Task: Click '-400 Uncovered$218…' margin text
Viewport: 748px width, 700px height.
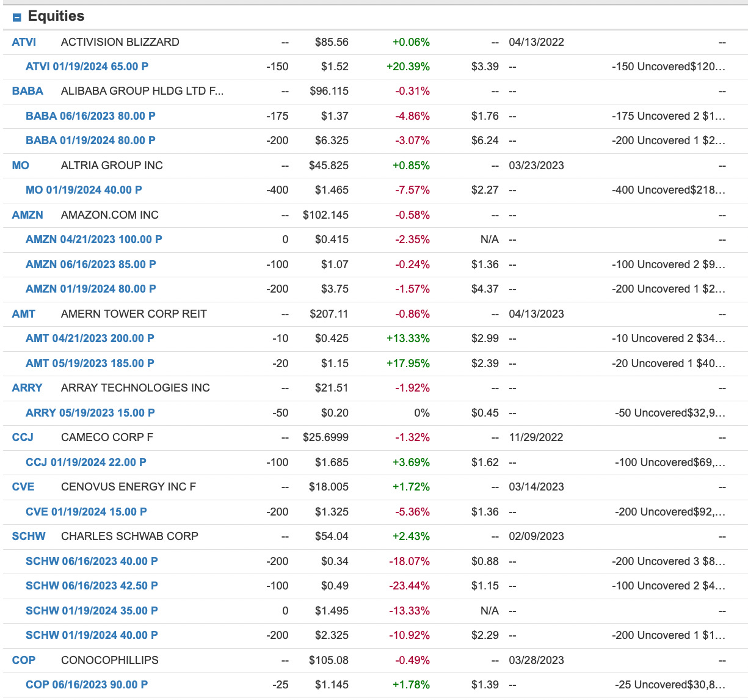Action: click(669, 190)
